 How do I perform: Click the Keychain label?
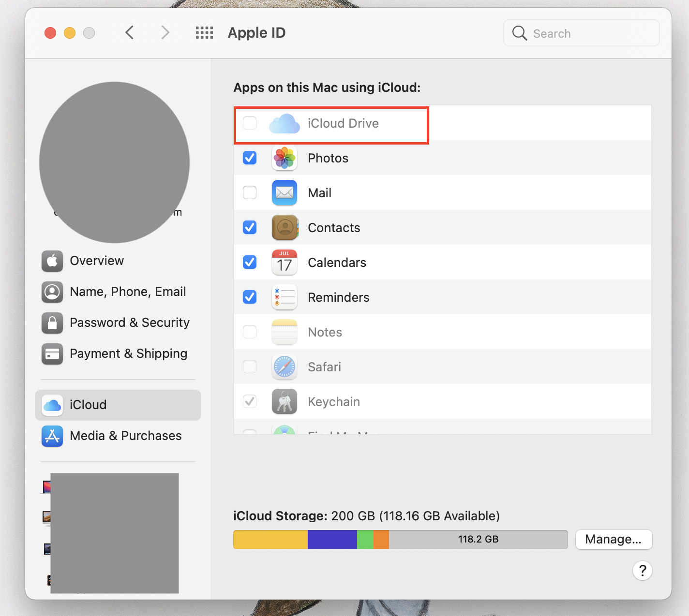tap(334, 402)
